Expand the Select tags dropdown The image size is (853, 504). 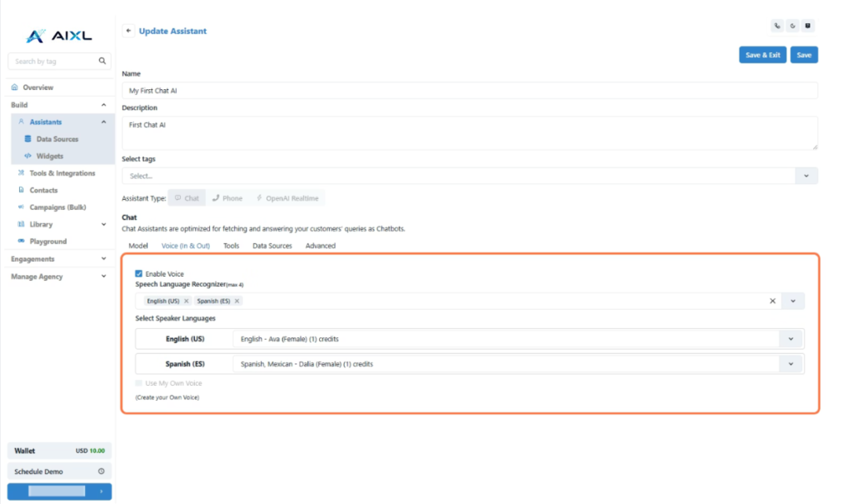point(806,176)
